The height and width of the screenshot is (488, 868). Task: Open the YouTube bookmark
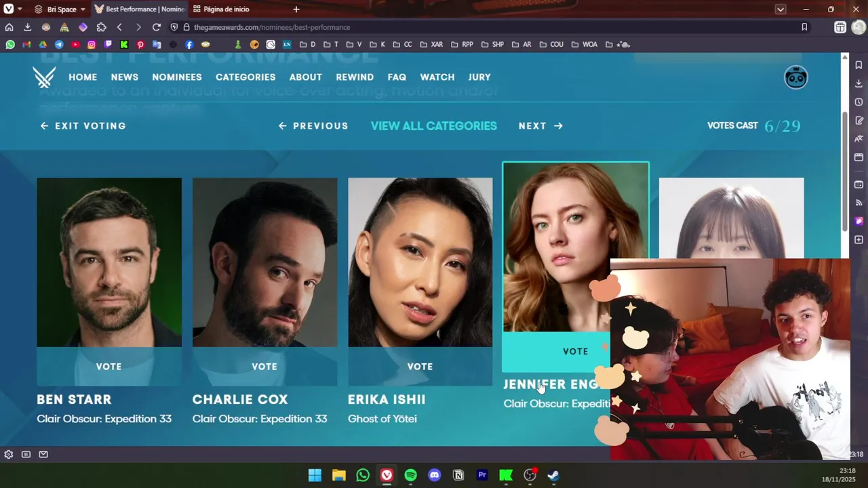click(75, 45)
